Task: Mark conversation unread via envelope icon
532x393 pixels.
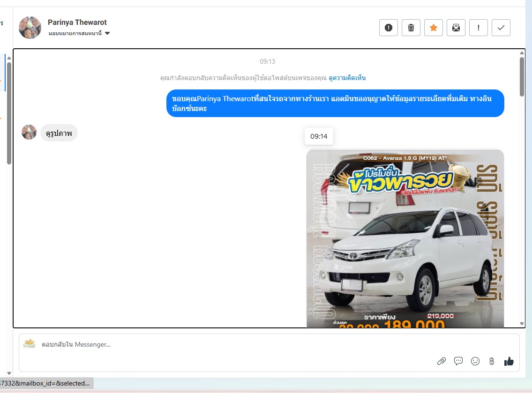Action: click(x=456, y=28)
